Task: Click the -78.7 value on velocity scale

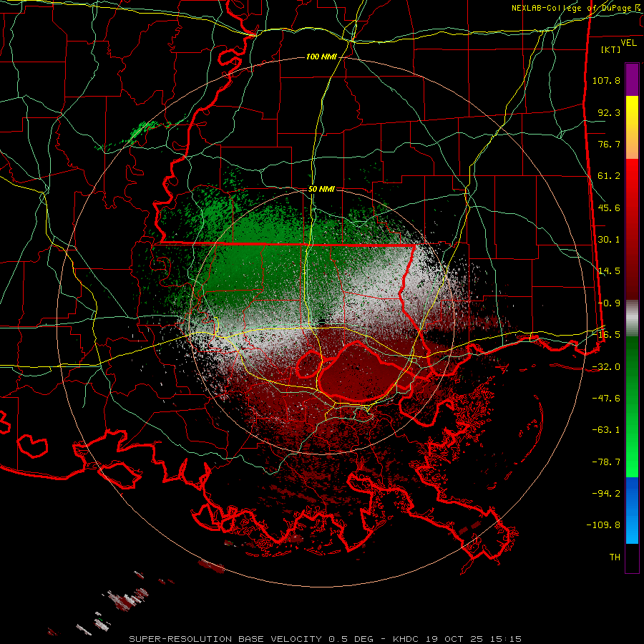Action: tap(606, 462)
